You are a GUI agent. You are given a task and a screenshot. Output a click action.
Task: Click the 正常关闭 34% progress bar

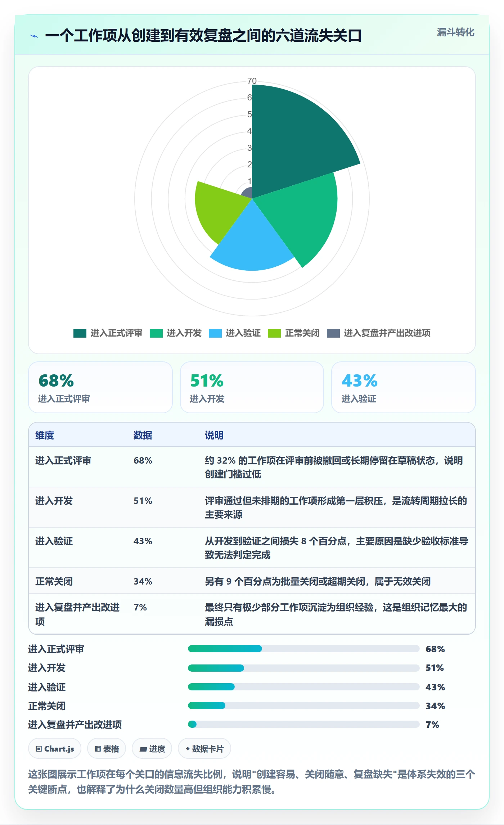(x=304, y=705)
